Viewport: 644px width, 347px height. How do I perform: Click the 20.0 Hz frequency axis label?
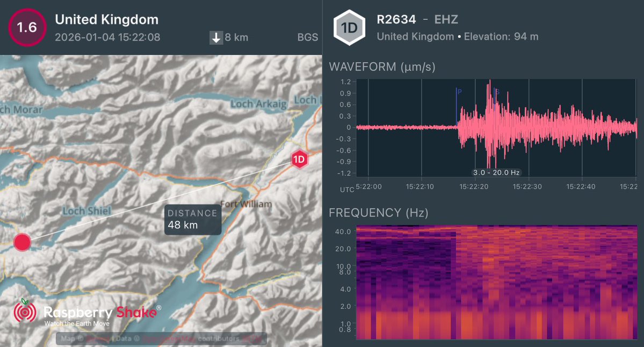[x=343, y=249]
